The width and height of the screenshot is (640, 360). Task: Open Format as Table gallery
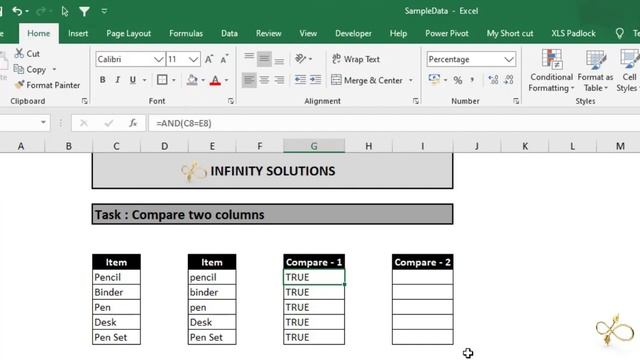(x=595, y=71)
